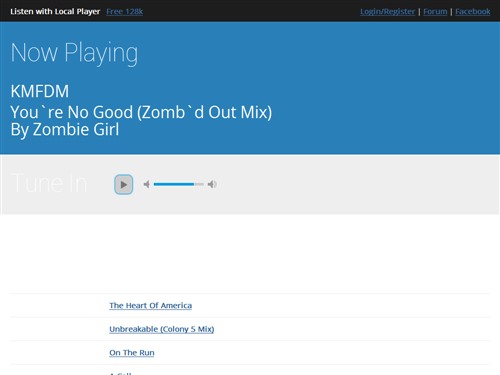Open the Free 128k stream link

[124, 12]
